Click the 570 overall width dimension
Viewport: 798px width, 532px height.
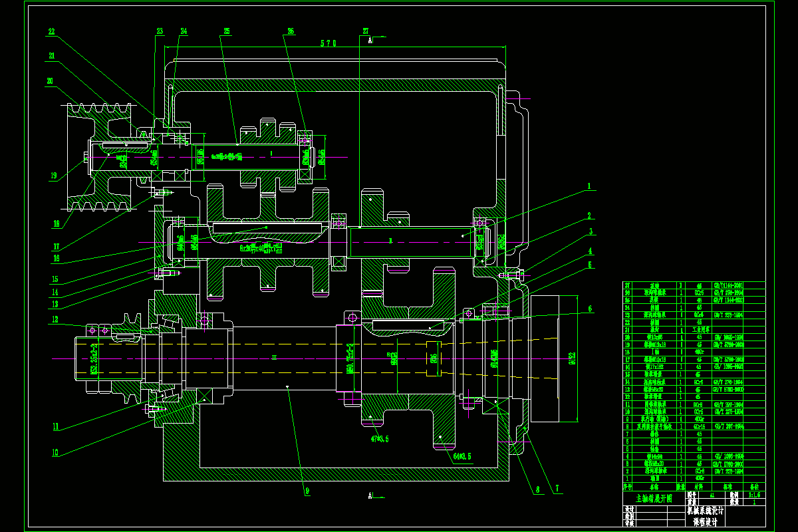329,43
